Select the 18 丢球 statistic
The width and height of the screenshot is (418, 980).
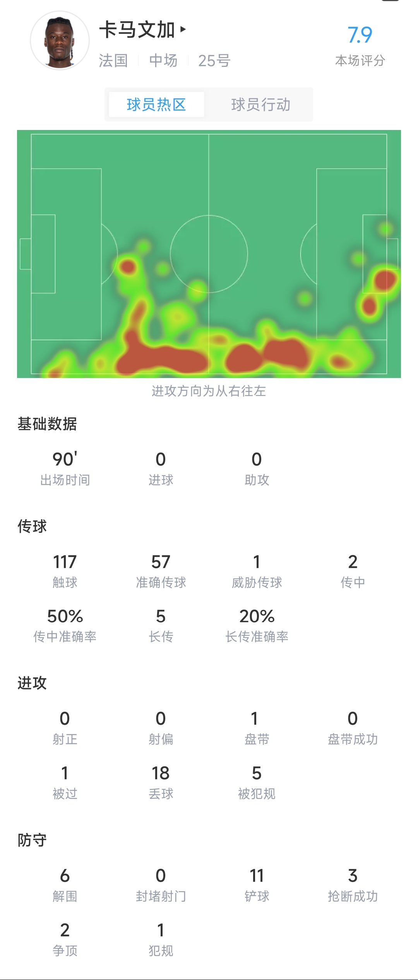[161, 782]
